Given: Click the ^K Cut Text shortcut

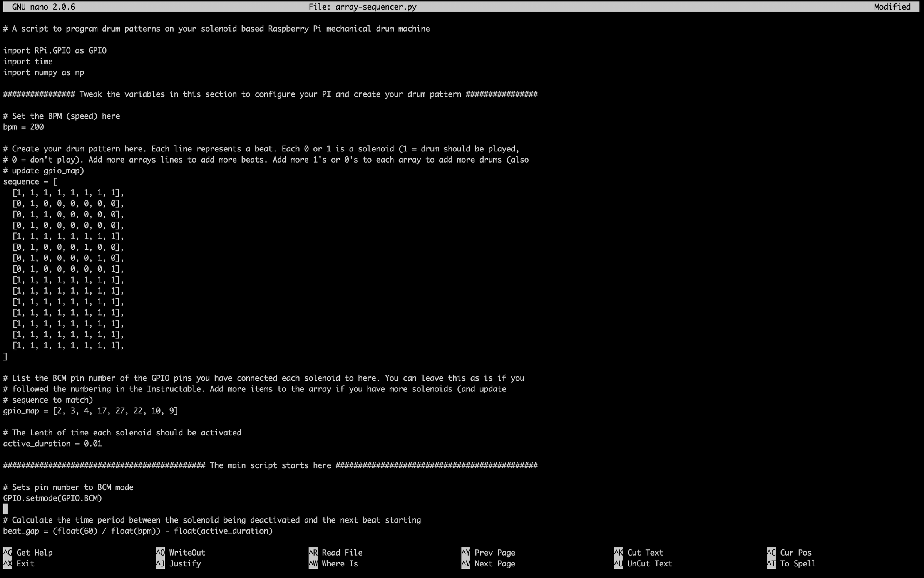Looking at the screenshot, I should click(638, 553).
